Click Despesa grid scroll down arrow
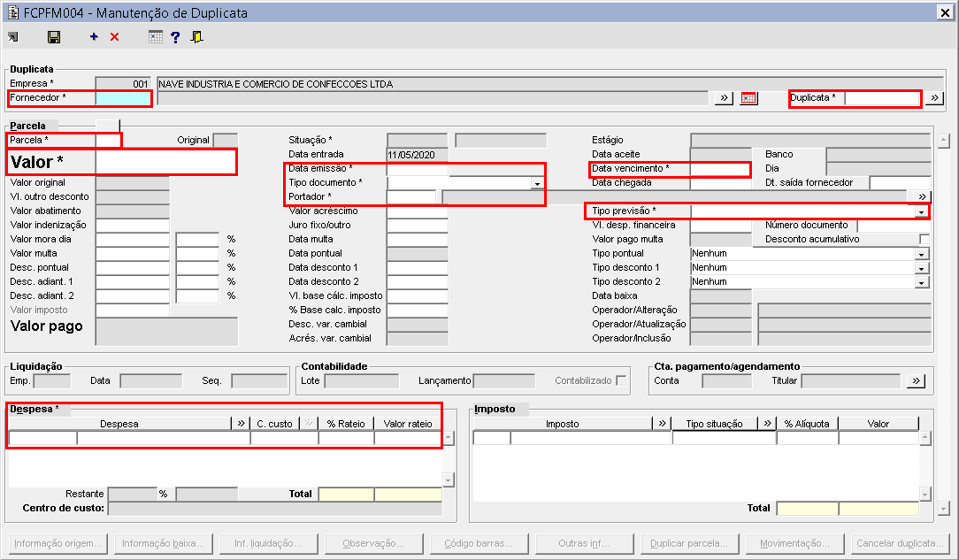 (449, 480)
